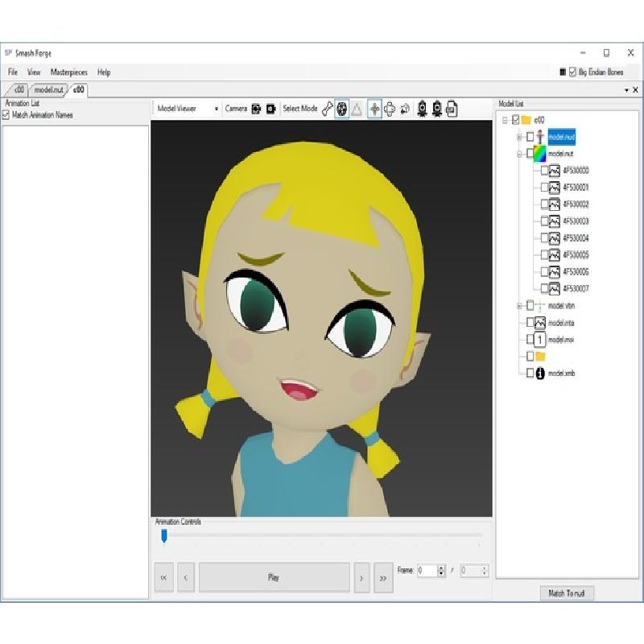Click the camera icon right beside the Camera label
The height and width of the screenshot is (644, 644).
pos(256,109)
